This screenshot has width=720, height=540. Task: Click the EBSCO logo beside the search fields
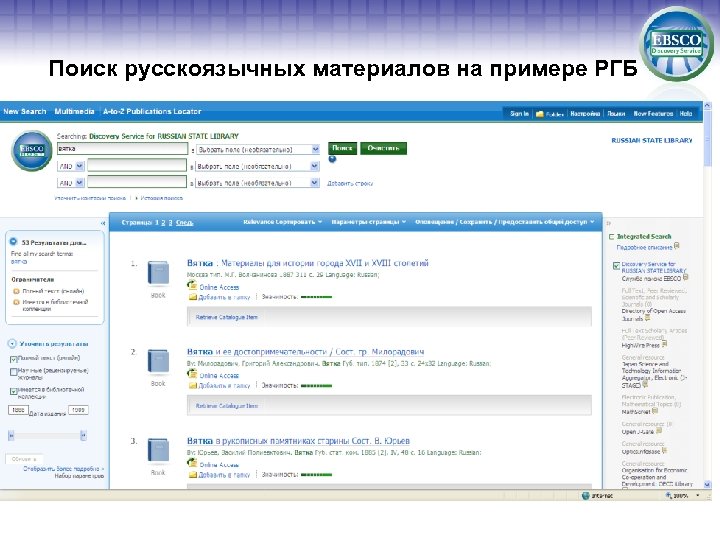[32, 151]
